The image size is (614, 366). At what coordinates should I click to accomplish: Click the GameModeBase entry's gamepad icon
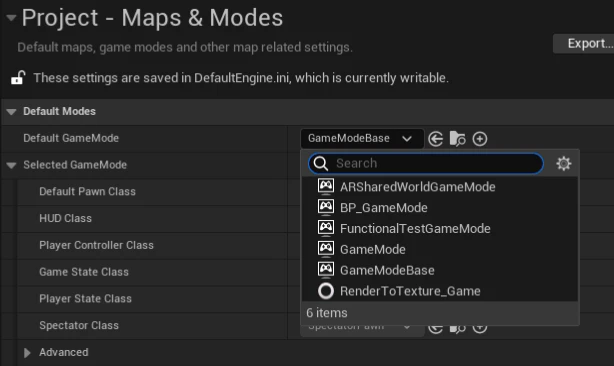tap(326, 269)
